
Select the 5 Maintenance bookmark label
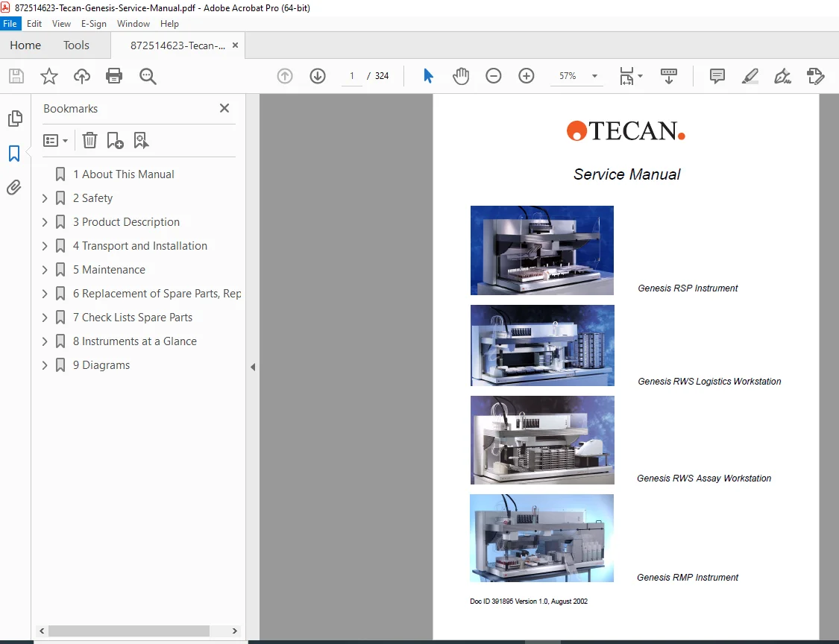point(109,270)
